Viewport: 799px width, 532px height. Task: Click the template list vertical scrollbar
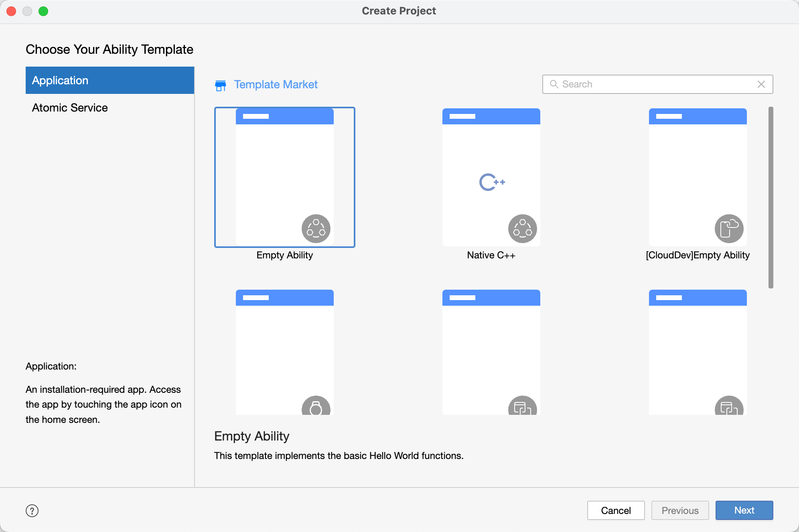[x=771, y=197]
